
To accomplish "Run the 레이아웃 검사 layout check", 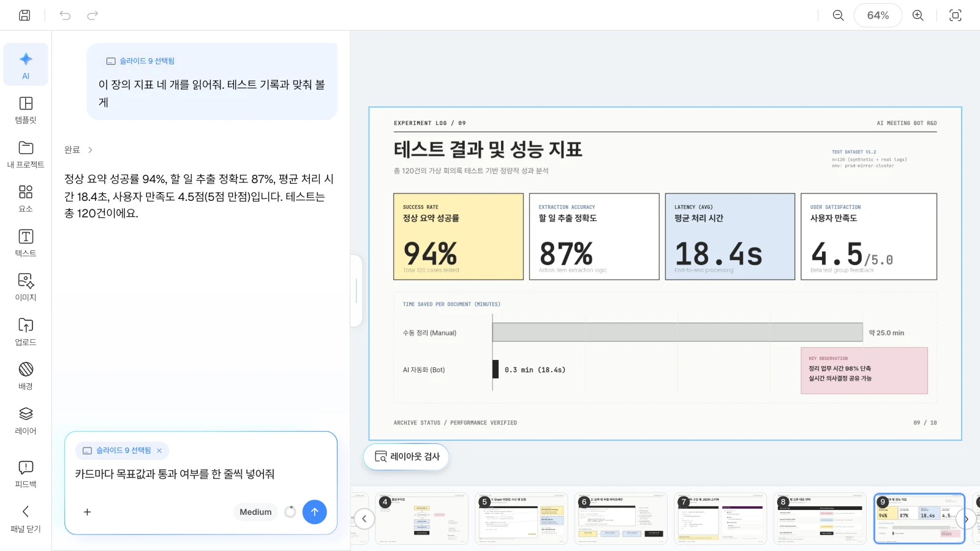I will tap(407, 457).
